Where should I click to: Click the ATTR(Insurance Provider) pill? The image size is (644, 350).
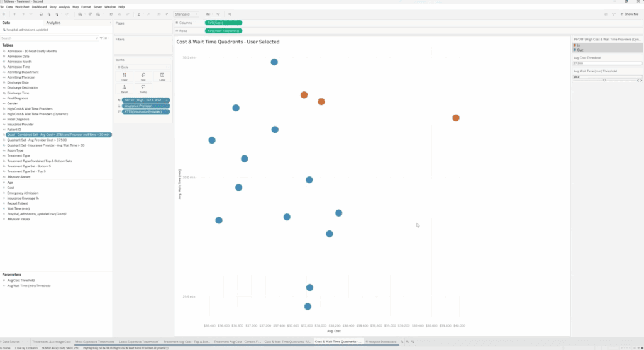tap(146, 111)
